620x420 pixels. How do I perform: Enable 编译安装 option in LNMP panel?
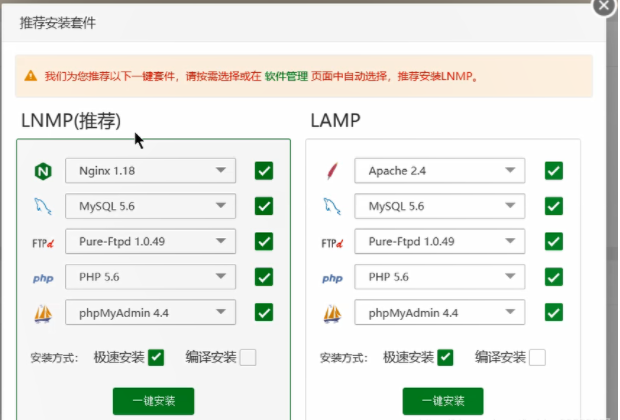click(x=247, y=357)
